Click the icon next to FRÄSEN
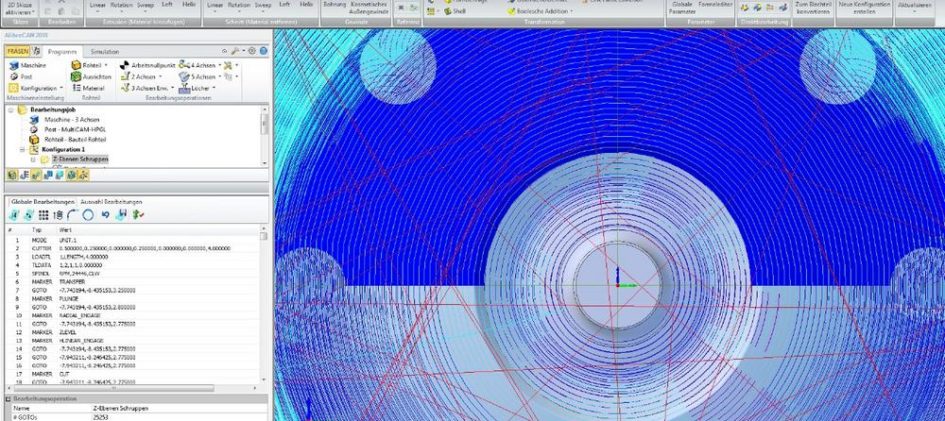The height and width of the screenshot is (421, 945). pos(37,52)
